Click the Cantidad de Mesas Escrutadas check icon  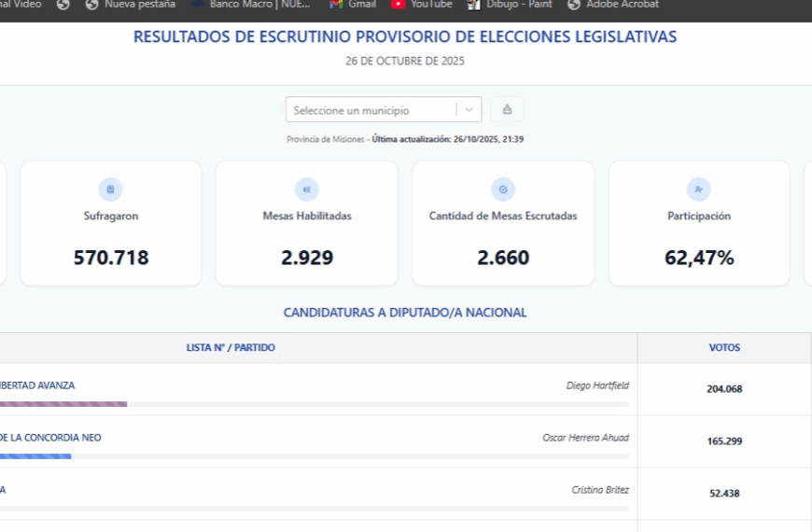[503, 189]
